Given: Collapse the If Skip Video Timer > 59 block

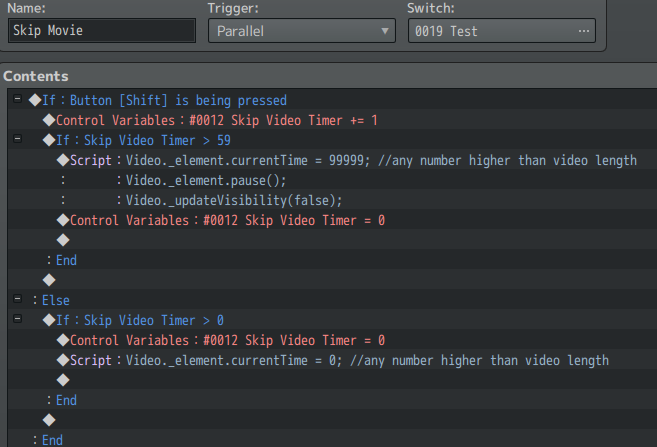Looking at the screenshot, I should point(19,140).
